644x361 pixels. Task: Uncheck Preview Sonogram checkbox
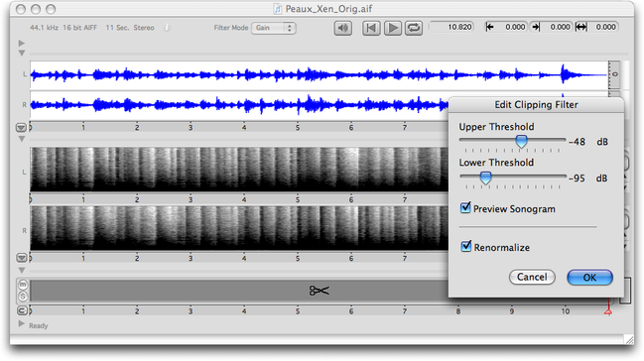point(465,207)
